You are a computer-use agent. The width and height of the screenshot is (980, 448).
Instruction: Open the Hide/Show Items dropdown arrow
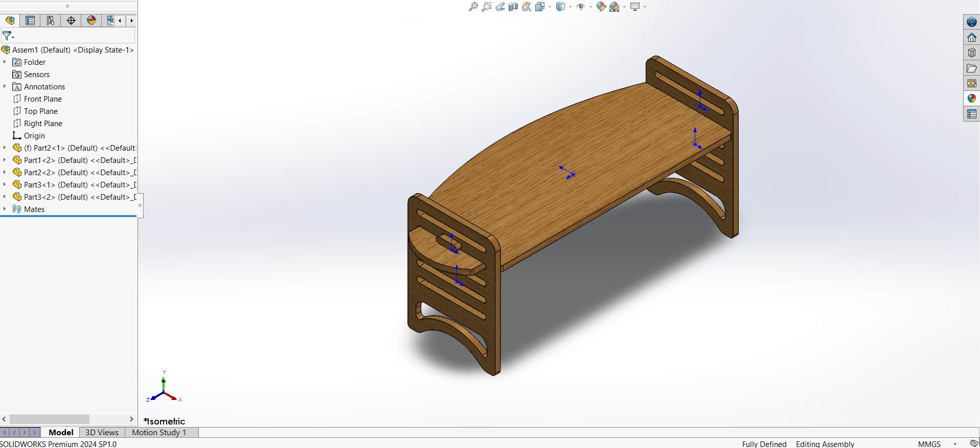click(590, 7)
